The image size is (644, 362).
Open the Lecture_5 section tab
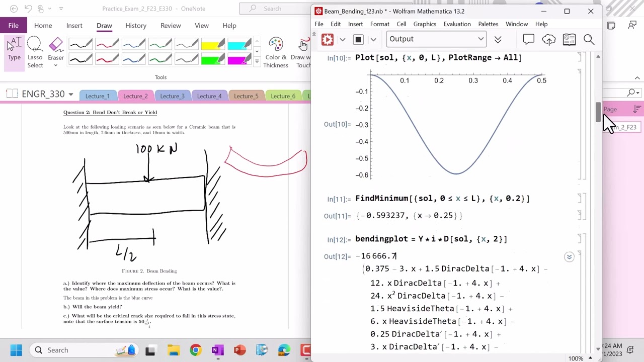click(246, 96)
